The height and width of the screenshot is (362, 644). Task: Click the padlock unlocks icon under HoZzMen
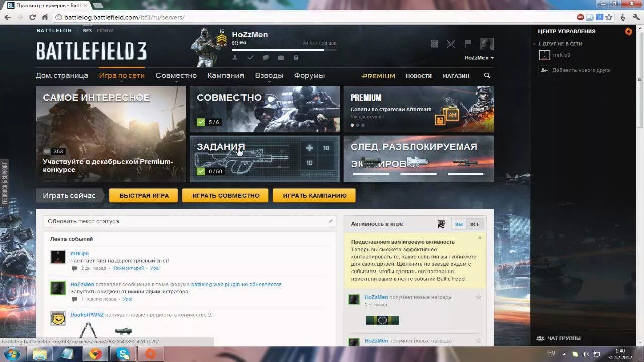point(296,58)
